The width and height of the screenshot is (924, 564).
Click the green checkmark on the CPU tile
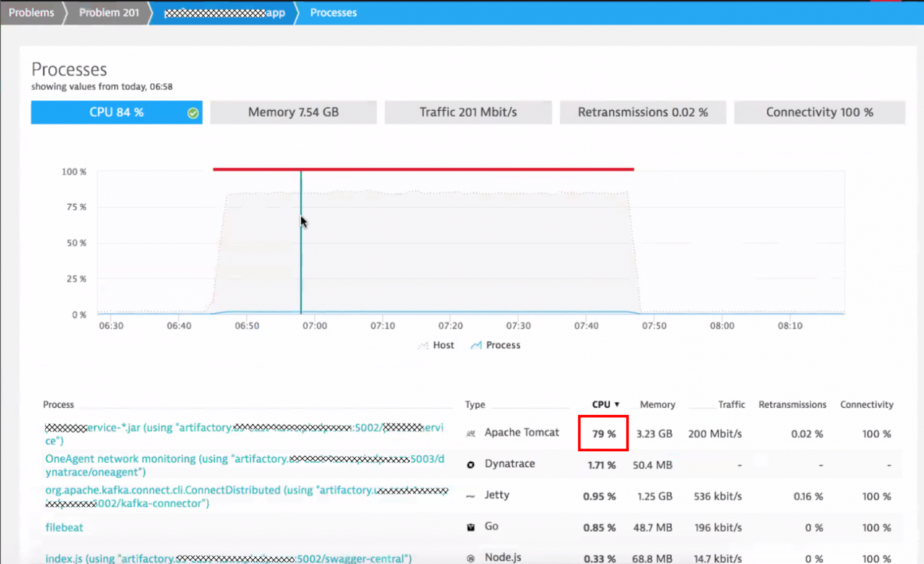click(193, 113)
